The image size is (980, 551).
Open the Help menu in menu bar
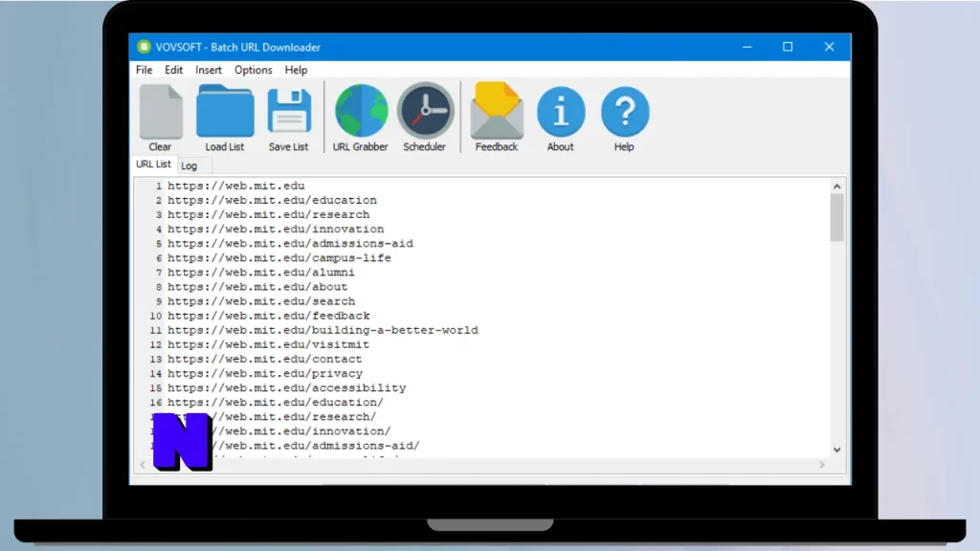(x=296, y=70)
